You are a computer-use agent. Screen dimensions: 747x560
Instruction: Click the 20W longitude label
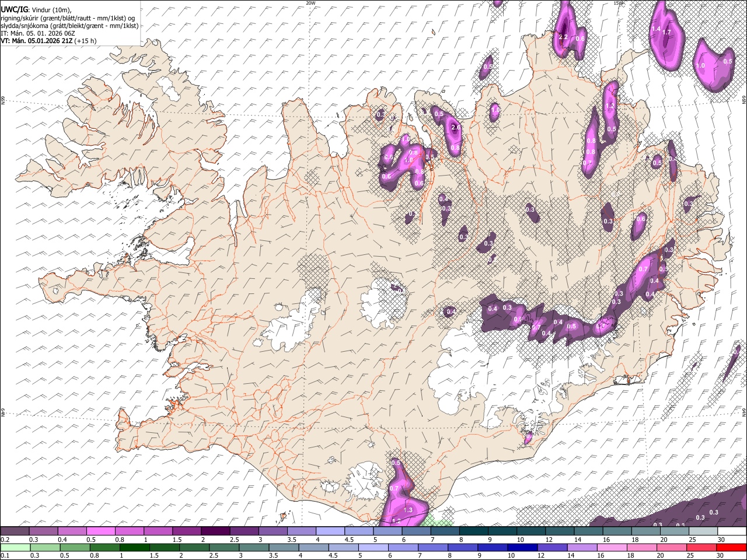tap(311, 3)
